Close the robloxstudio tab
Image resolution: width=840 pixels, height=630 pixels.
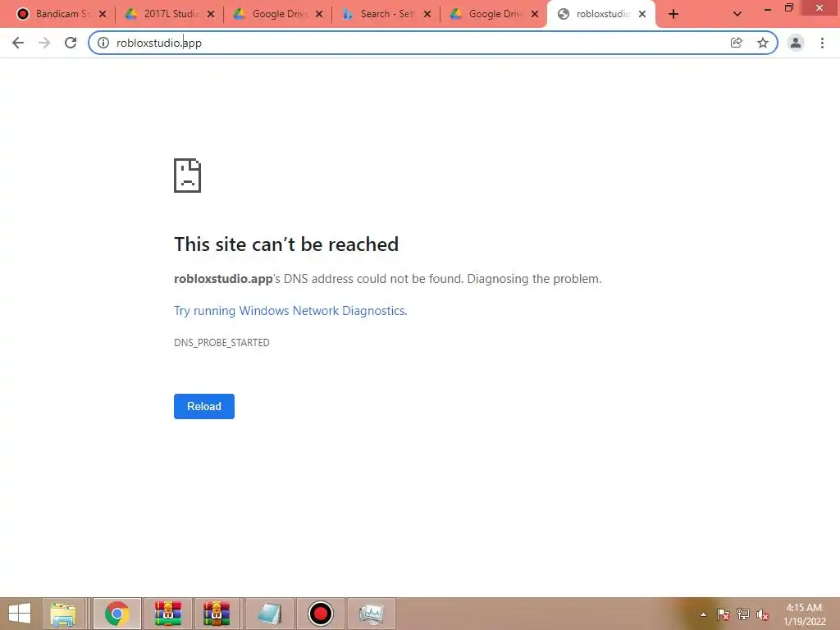point(642,15)
